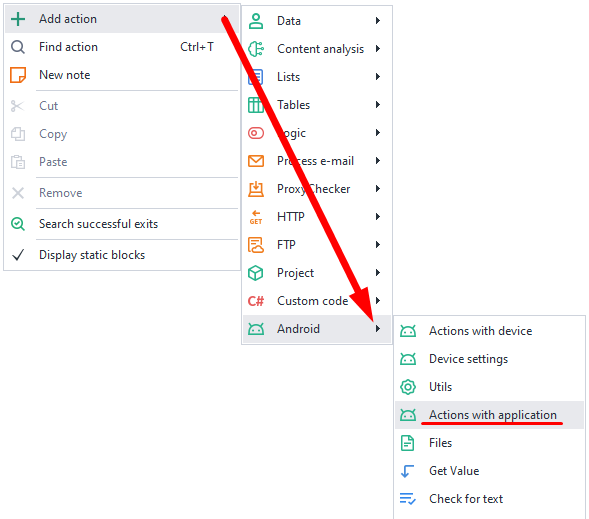
Task: Click the magnifier Find action icon
Action: [x=18, y=47]
